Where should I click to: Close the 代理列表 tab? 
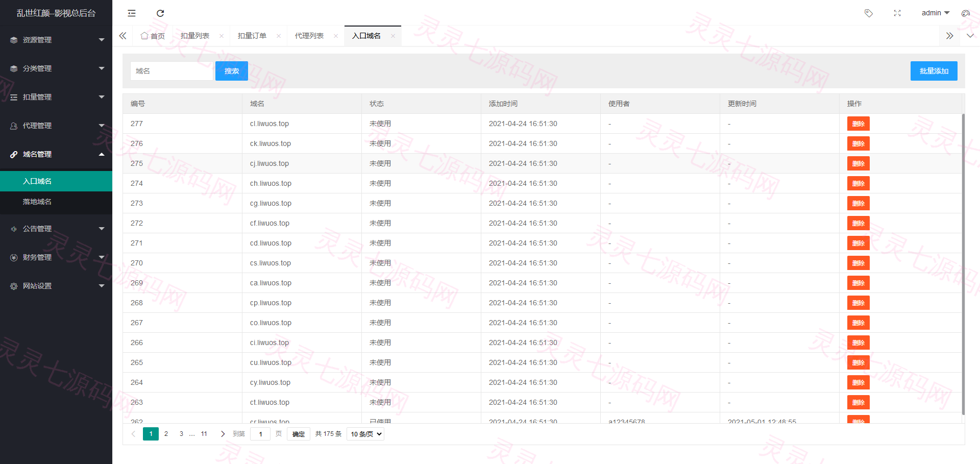coord(336,36)
